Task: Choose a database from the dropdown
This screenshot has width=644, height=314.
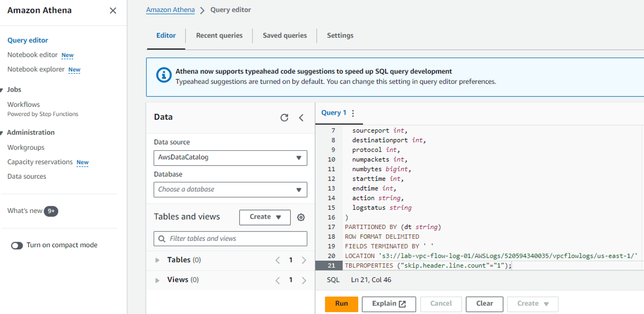Action: point(230,189)
